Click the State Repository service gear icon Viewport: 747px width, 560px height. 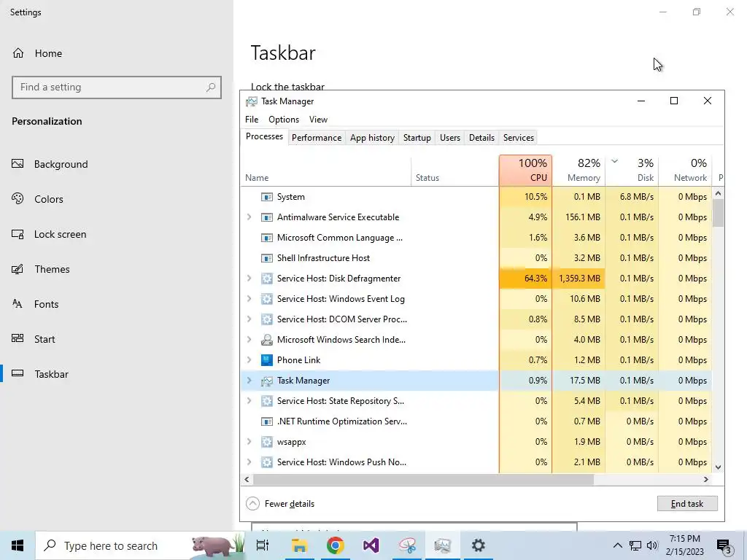click(267, 401)
